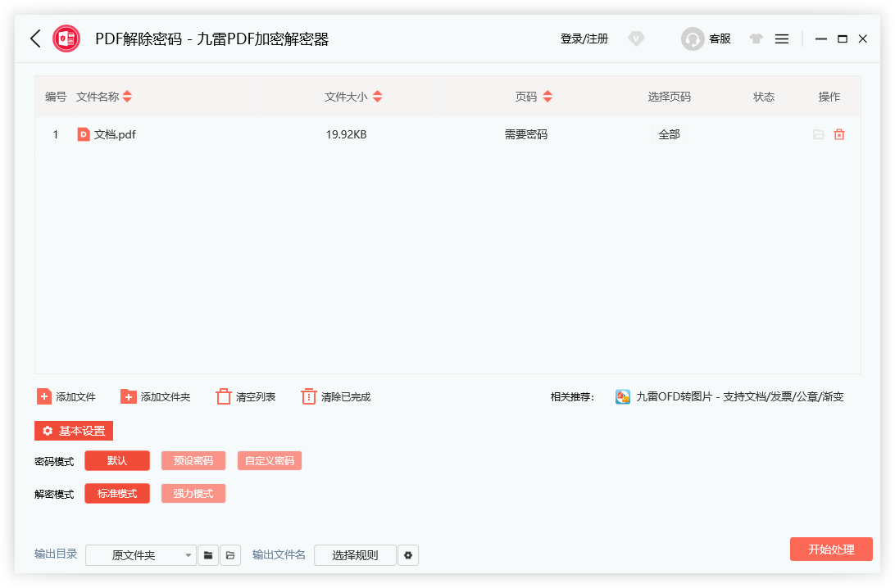Sort by page count arrows
This screenshot has height=588, width=895.
coord(547,97)
